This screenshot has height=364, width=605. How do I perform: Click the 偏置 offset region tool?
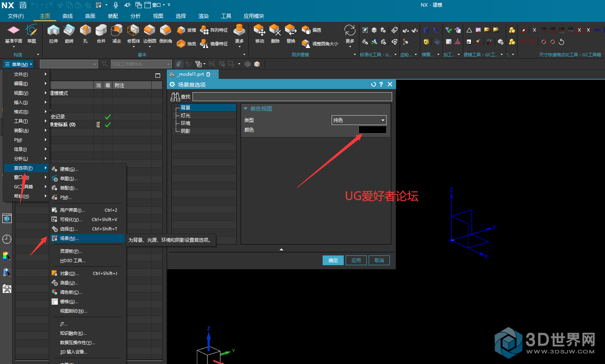[x=312, y=30]
